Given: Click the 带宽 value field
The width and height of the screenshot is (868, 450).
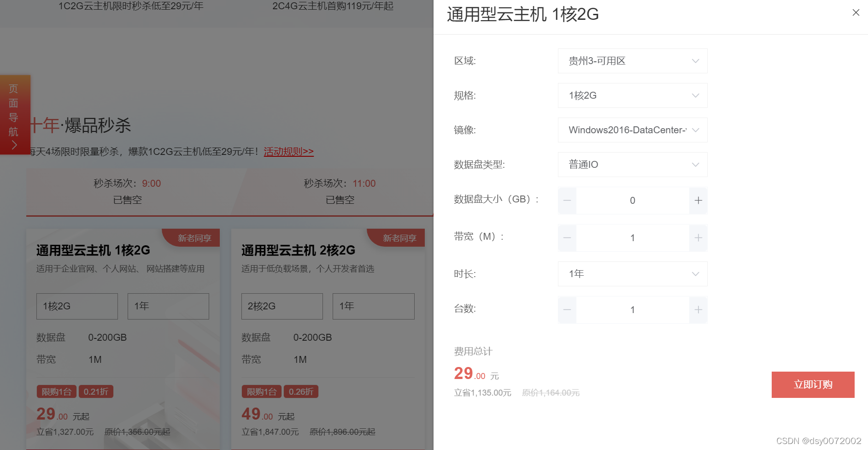Looking at the screenshot, I should [633, 238].
